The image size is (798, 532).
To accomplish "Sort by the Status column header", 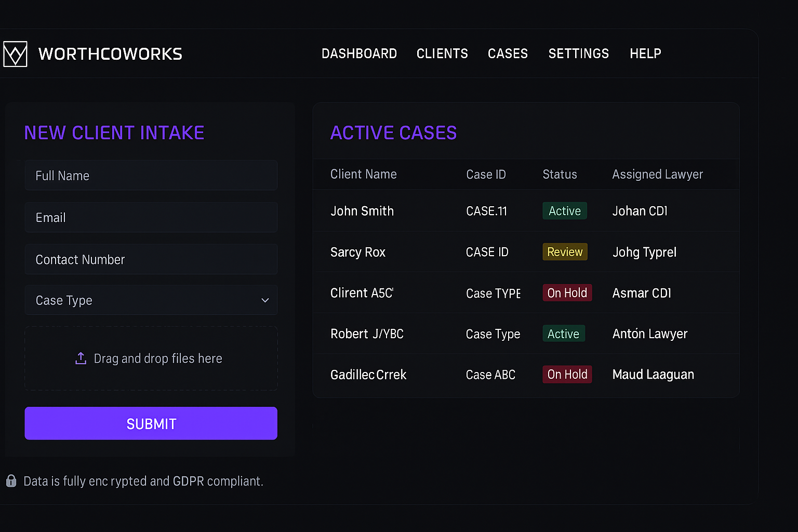I will 560,175.
